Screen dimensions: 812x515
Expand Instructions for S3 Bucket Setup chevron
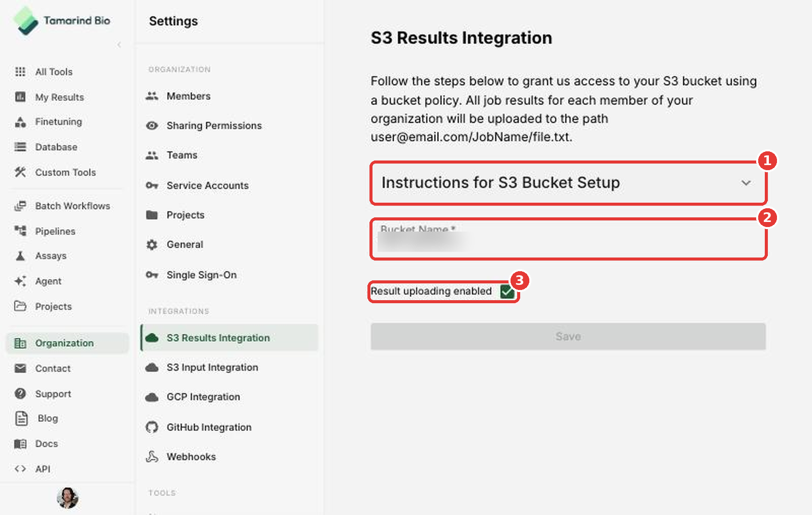coord(746,183)
